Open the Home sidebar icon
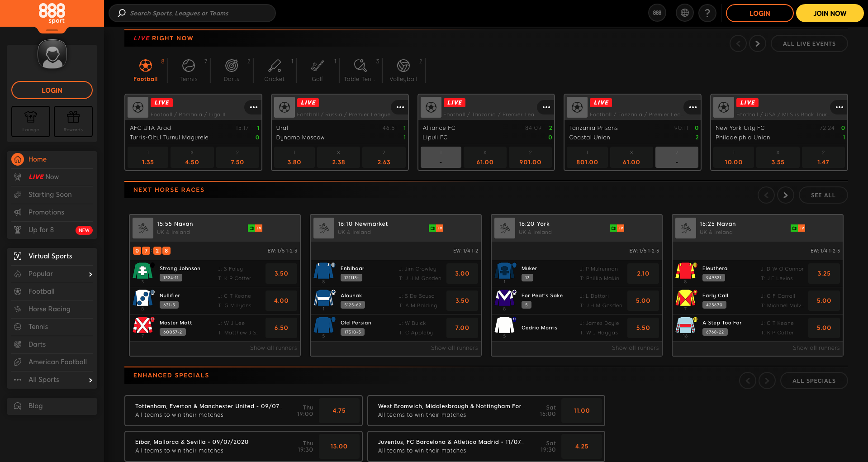The width and height of the screenshot is (868, 462). coord(18,159)
